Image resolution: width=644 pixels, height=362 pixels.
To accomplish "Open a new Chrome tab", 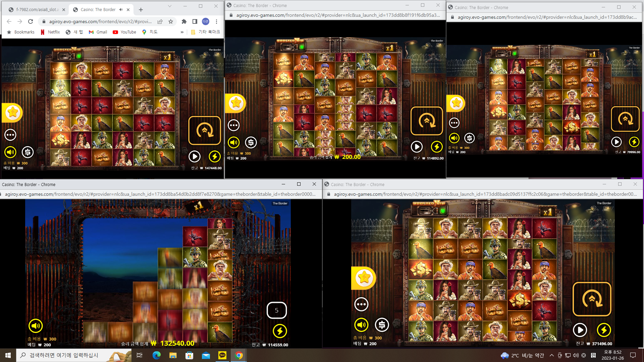I will [141, 10].
